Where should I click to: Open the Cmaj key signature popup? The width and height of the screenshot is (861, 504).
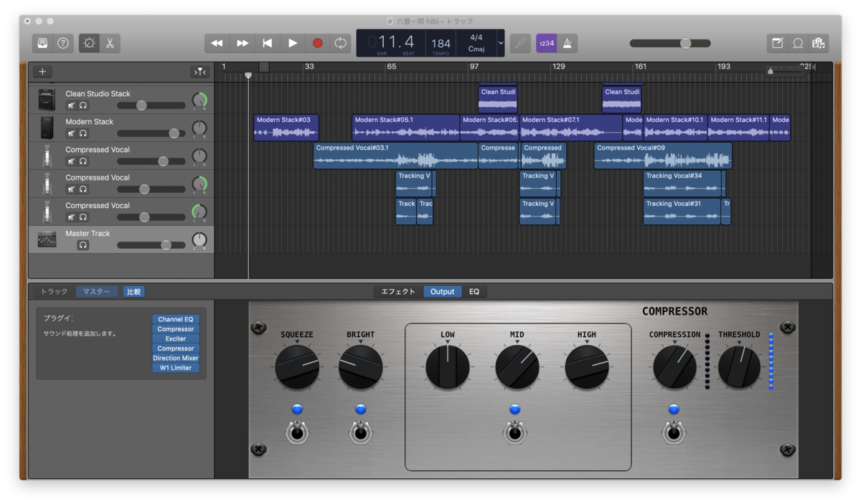pyautogui.click(x=476, y=49)
